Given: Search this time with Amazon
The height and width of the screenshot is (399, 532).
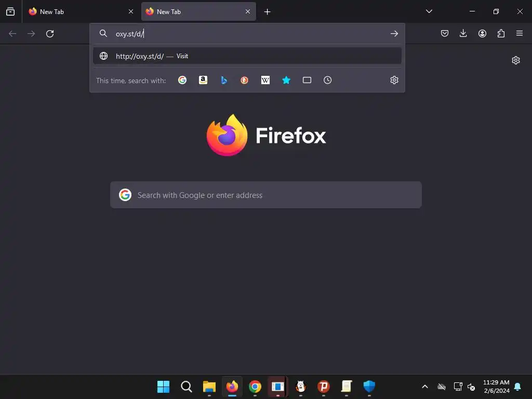Looking at the screenshot, I should (203, 80).
